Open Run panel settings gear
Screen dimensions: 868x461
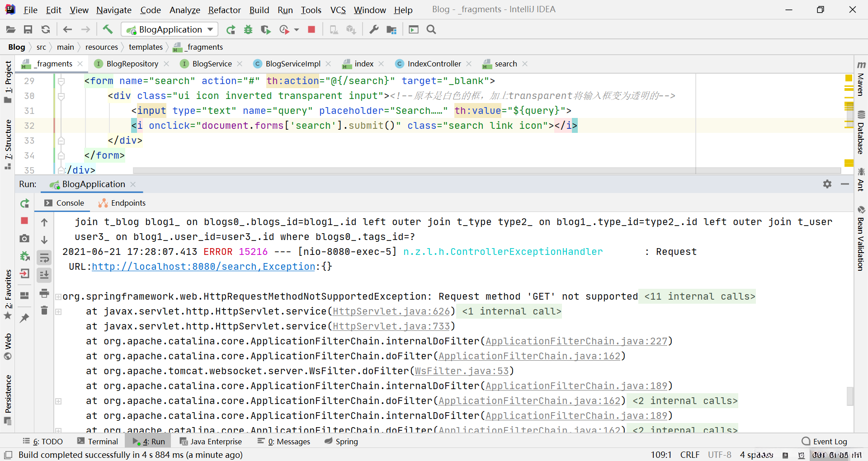coord(827,184)
